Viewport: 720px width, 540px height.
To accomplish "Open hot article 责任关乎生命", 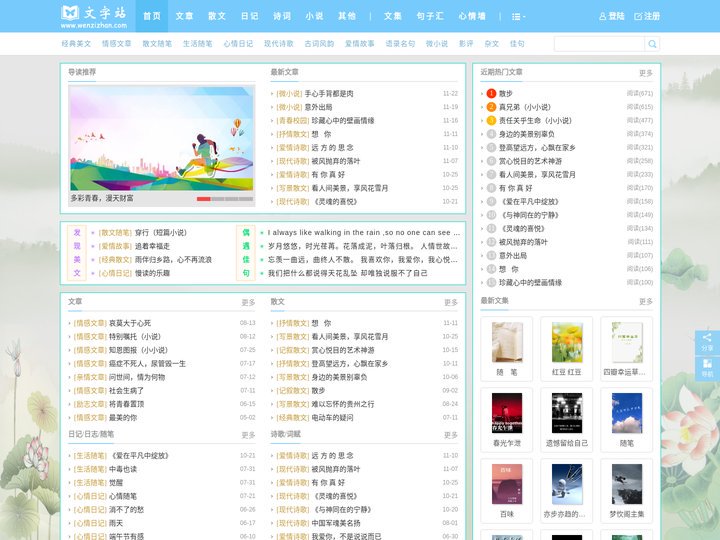I will 535,121.
